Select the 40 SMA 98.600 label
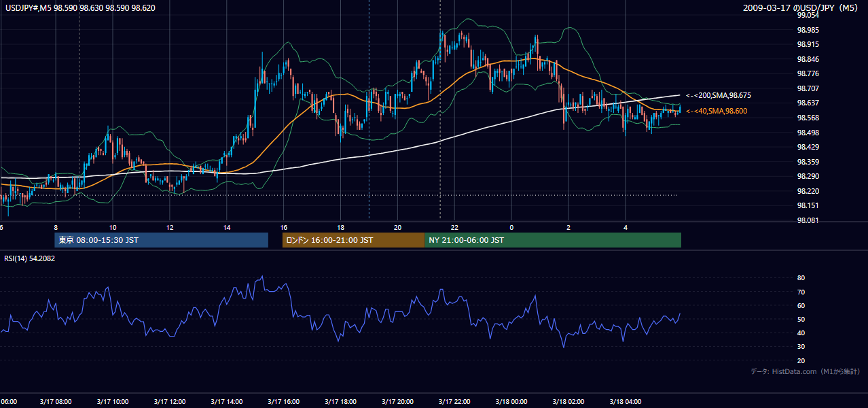 click(717, 111)
